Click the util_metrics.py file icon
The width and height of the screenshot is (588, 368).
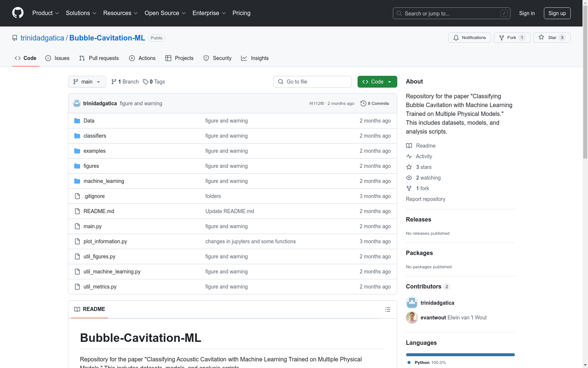[x=77, y=287]
